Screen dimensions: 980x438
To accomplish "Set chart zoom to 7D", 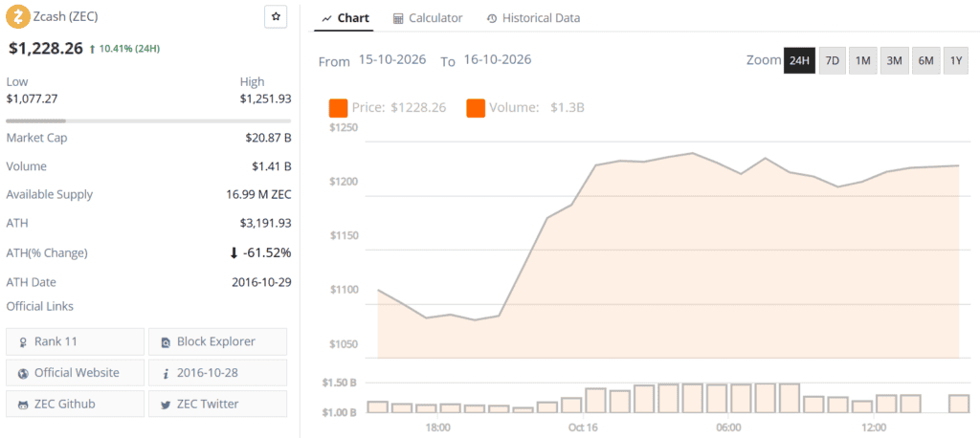I will [832, 60].
